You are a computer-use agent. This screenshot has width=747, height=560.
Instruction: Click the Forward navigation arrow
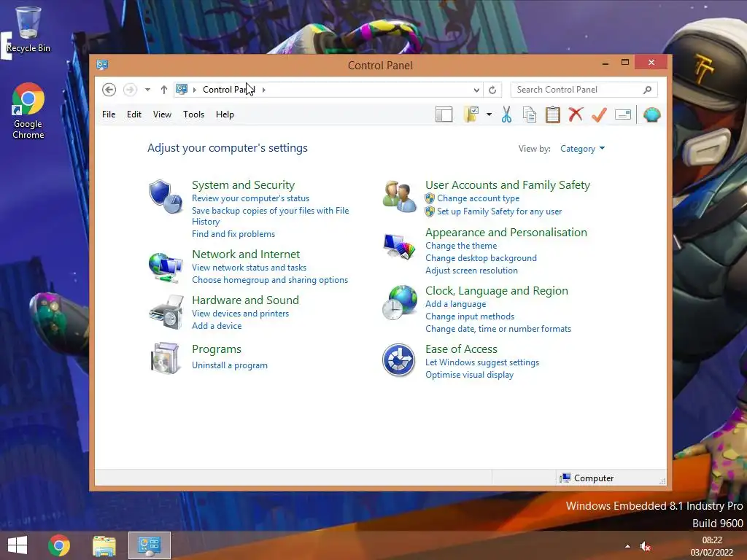[x=130, y=90]
